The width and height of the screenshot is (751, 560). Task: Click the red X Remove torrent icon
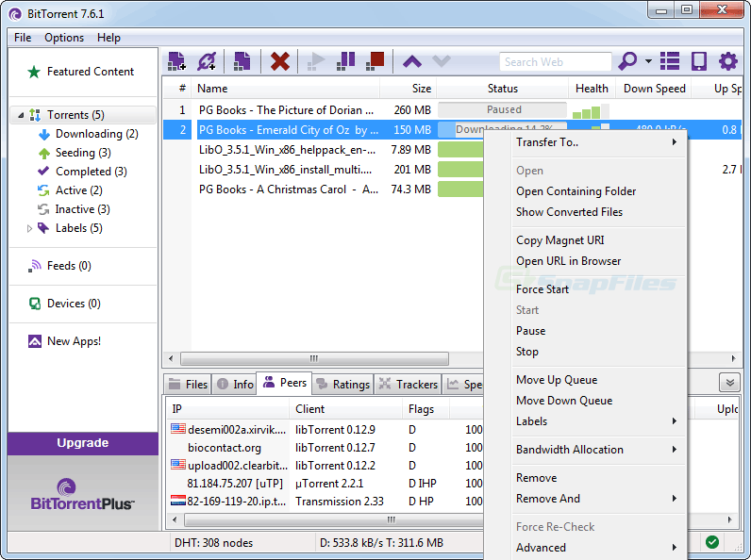point(280,61)
